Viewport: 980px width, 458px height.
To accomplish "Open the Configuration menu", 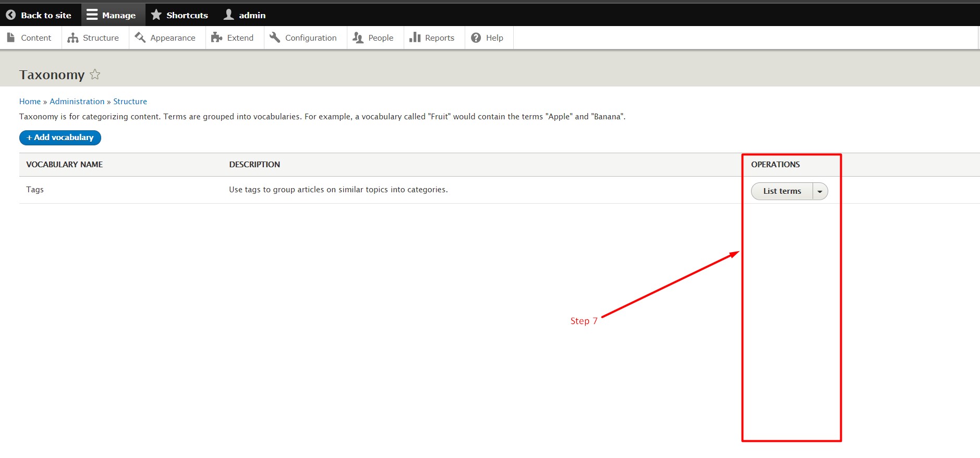I will point(305,38).
